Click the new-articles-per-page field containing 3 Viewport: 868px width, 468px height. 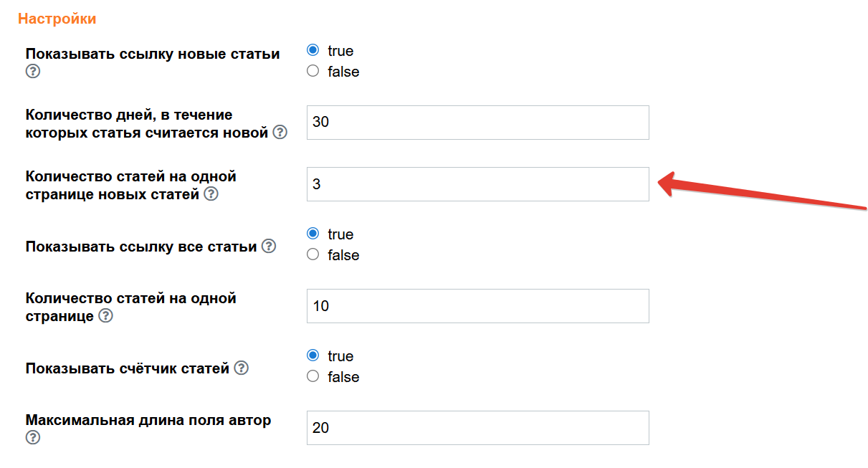pyautogui.click(x=477, y=184)
